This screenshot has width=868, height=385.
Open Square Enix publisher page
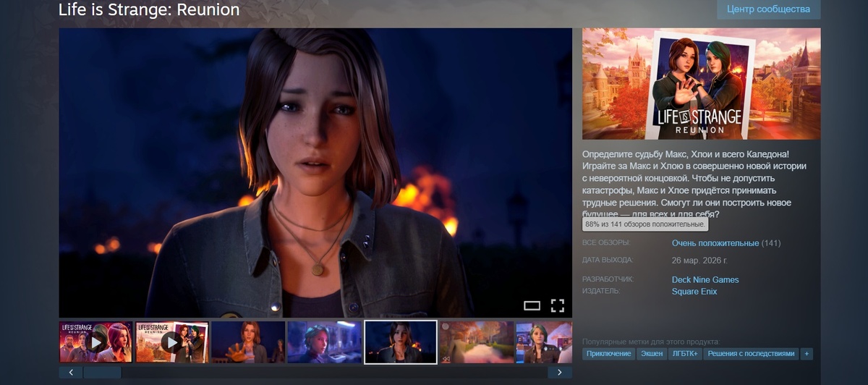click(x=694, y=291)
